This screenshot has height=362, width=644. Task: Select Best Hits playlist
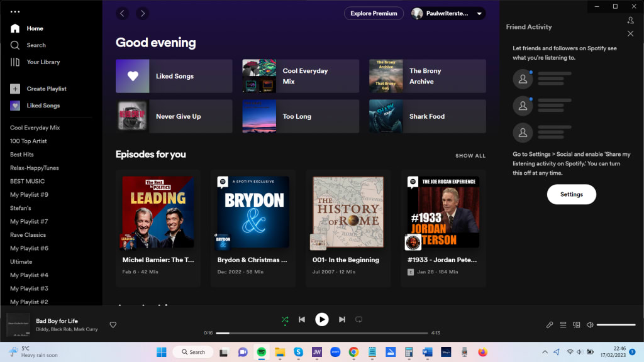click(22, 155)
